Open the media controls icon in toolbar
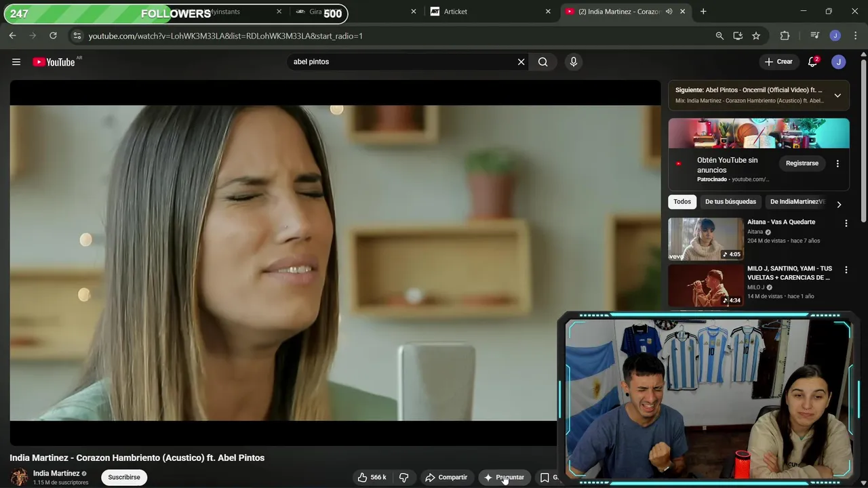 click(x=814, y=36)
